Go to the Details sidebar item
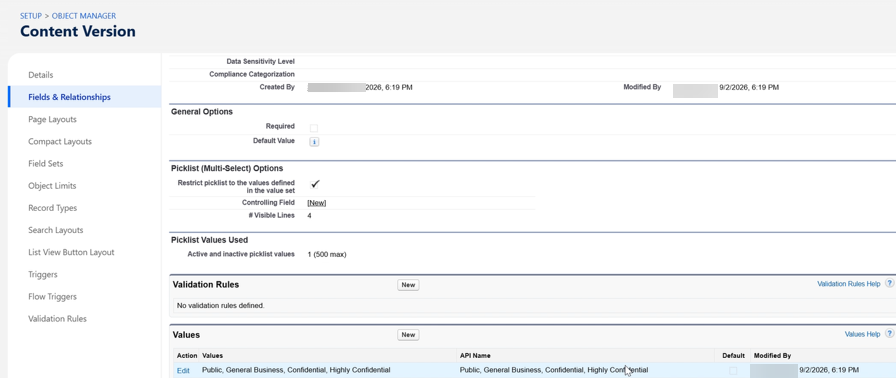896x378 pixels. (41, 75)
